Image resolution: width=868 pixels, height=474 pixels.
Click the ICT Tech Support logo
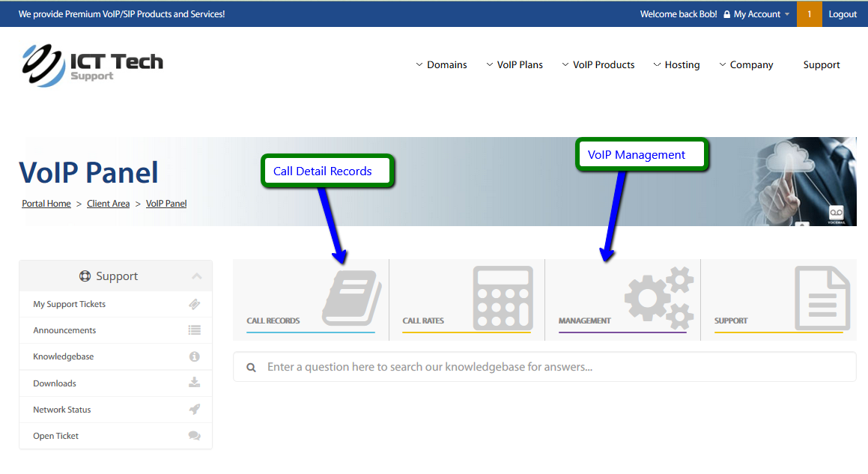click(x=92, y=65)
